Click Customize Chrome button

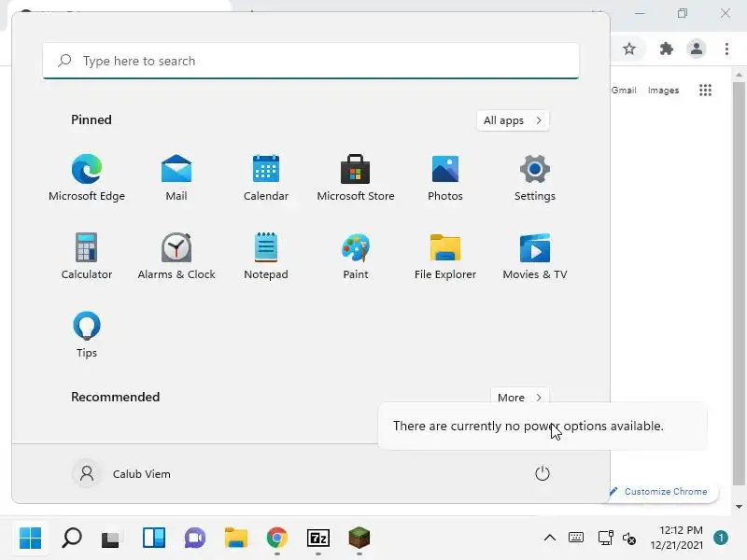point(665,492)
